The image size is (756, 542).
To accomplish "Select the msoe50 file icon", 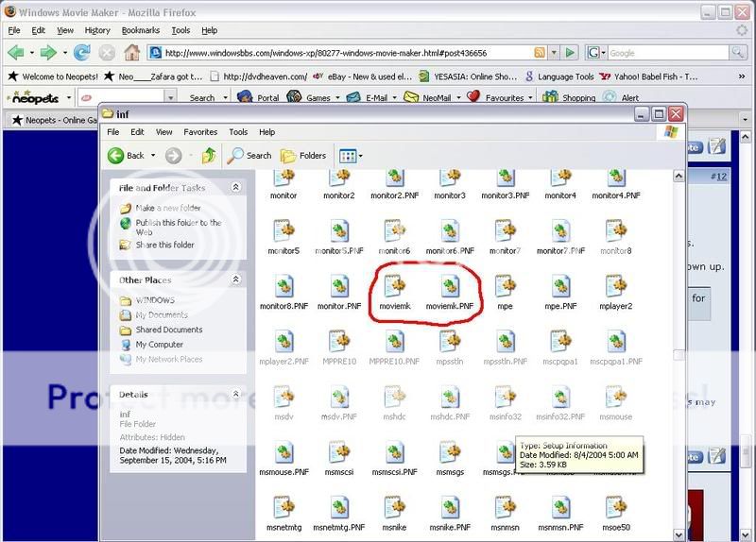I will 616,508.
